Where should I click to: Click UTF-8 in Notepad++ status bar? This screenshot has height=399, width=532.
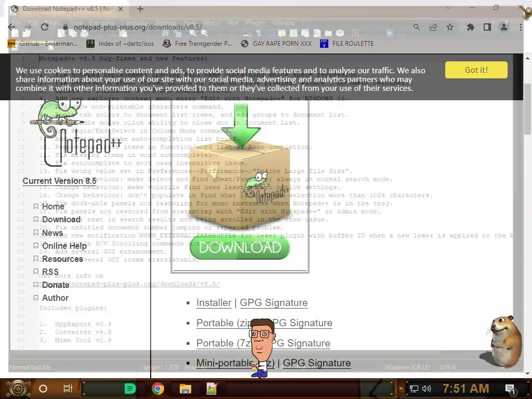click(448, 367)
